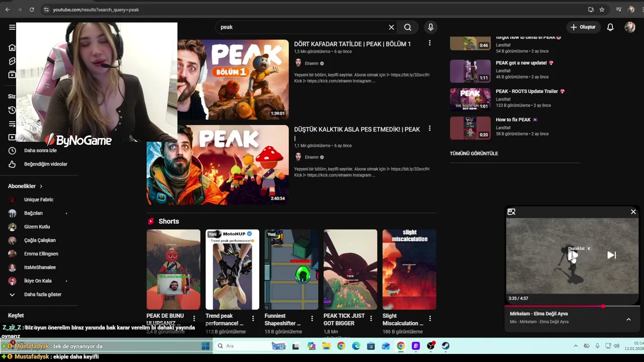Open the PEAK TICK JUST GOT BIGGER short

pos(350,269)
